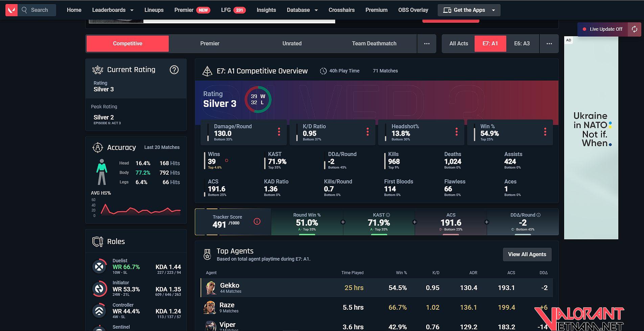The height and width of the screenshot is (331, 644).
Task: Select E7: A1 act filter
Action: [x=490, y=44]
